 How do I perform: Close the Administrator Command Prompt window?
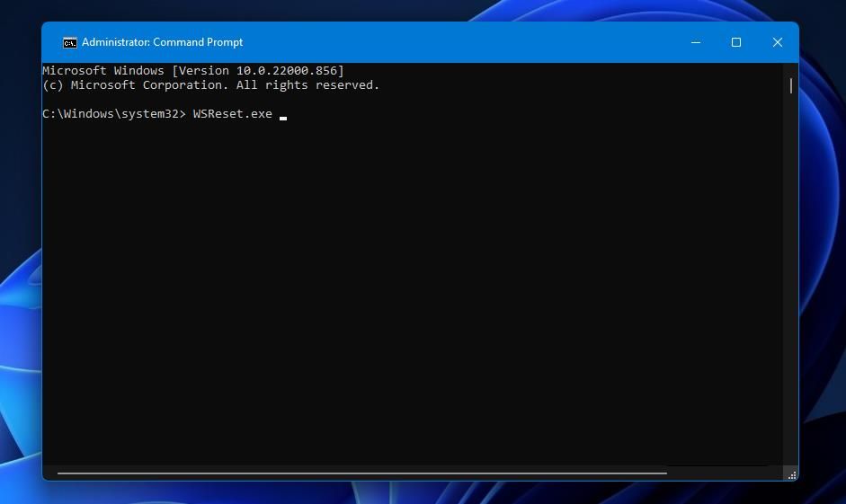(x=778, y=42)
